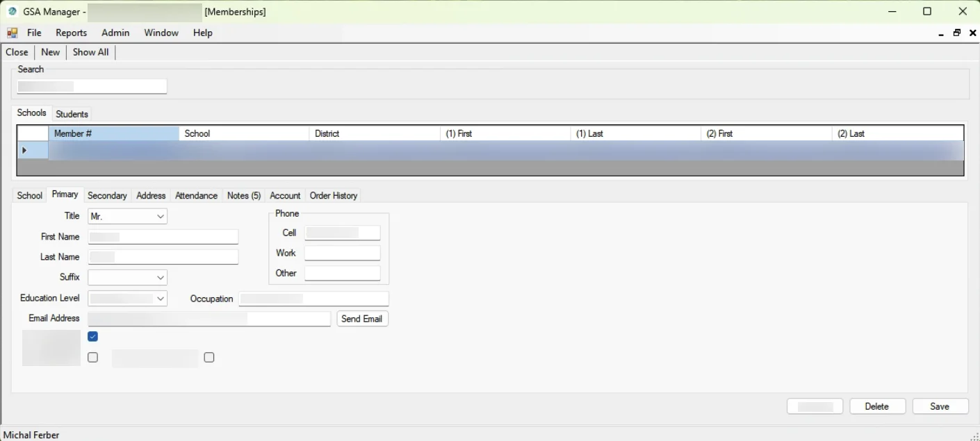
Task: Open the Admin menu
Action: tap(115, 33)
